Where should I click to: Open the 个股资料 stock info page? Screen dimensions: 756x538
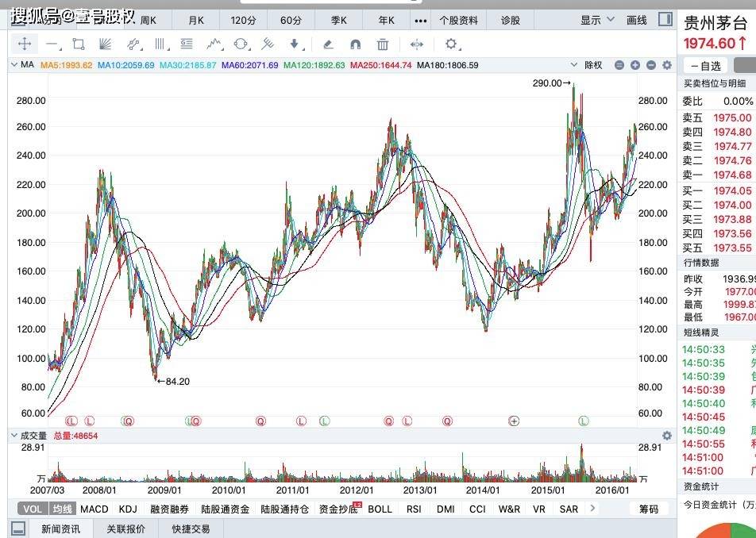coord(458,20)
